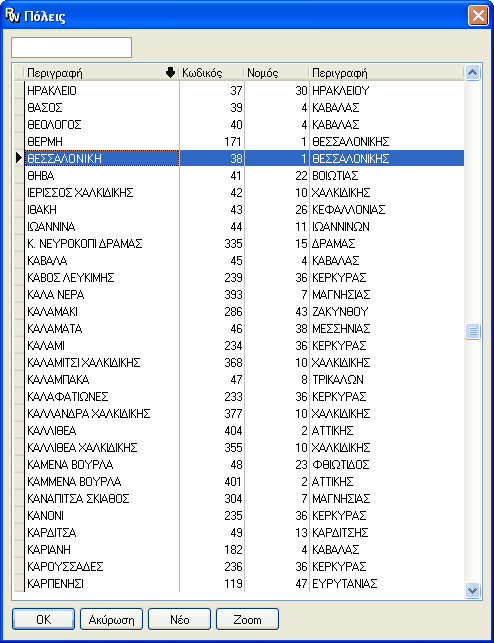This screenshot has width=494, height=643.
Task: Select the ΚΑΛΑΜΑΤΑ row
Action: pyautogui.click(x=244, y=328)
